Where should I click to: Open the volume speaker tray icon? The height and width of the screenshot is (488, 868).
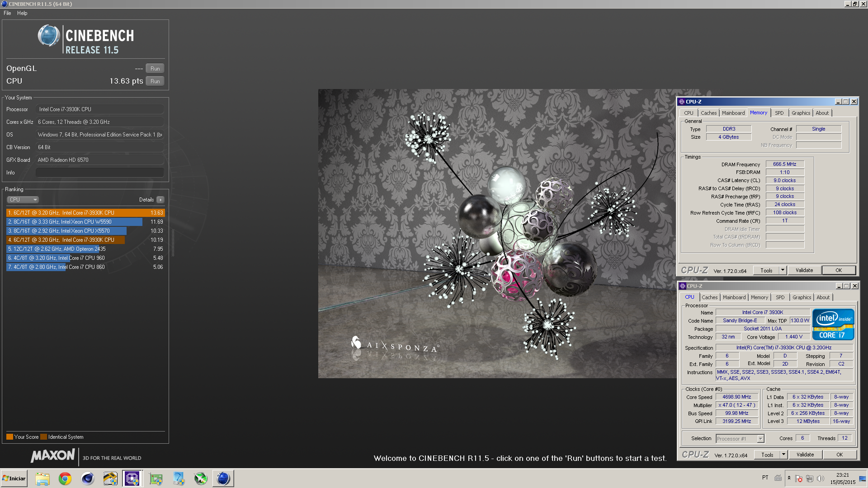click(821, 478)
